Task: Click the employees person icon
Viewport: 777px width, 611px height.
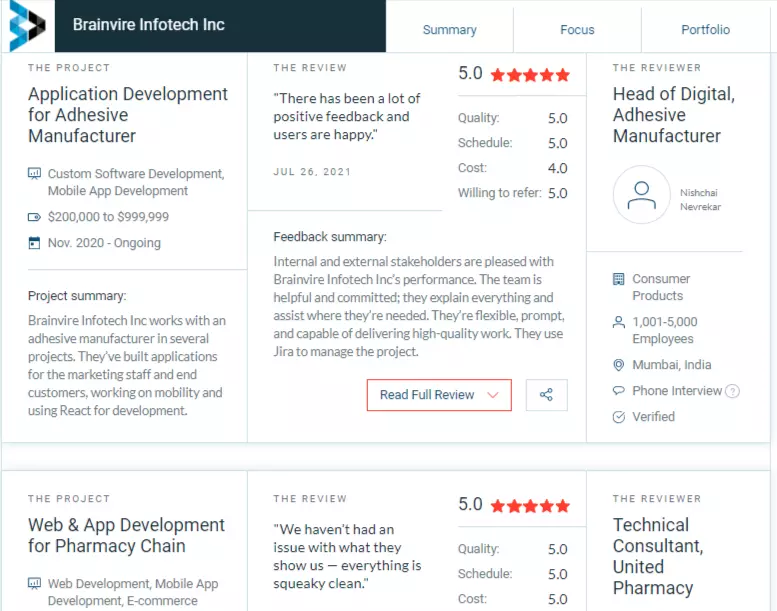Action: point(619,322)
